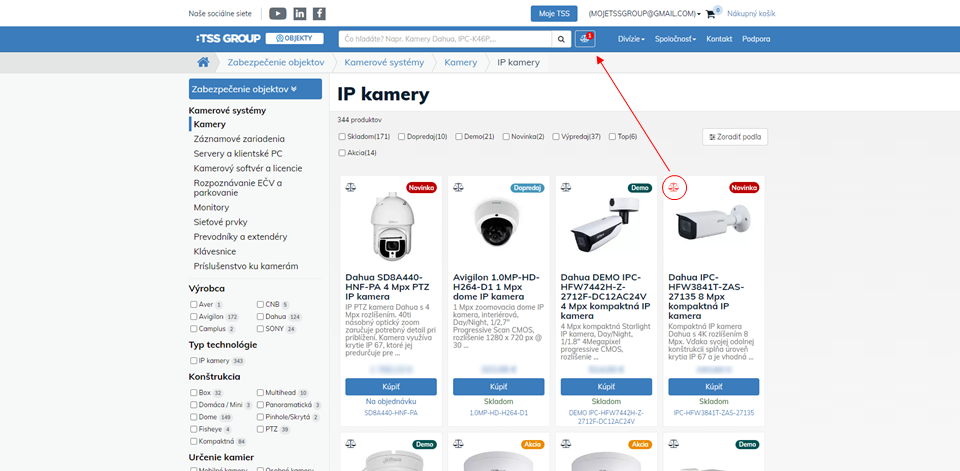960x471 pixels.
Task: Expand the Zabezpečenie objektov sidebar menu
Action: [x=255, y=88]
